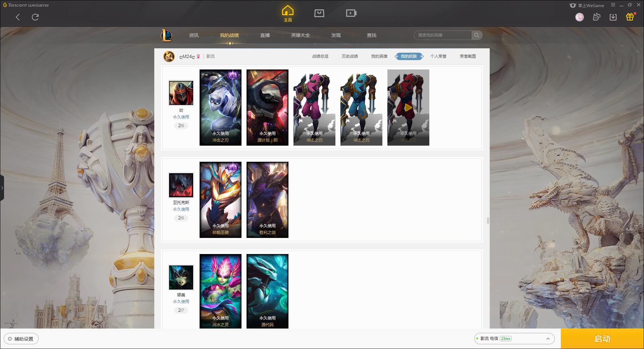Click the 娜美 champion portrait
This screenshot has width=644, height=349.
pos(181,278)
